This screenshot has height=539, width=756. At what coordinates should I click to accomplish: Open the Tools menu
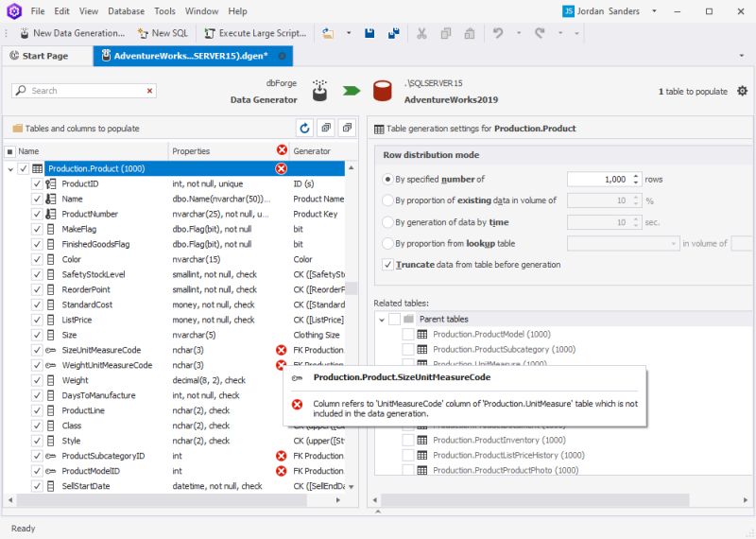click(164, 11)
